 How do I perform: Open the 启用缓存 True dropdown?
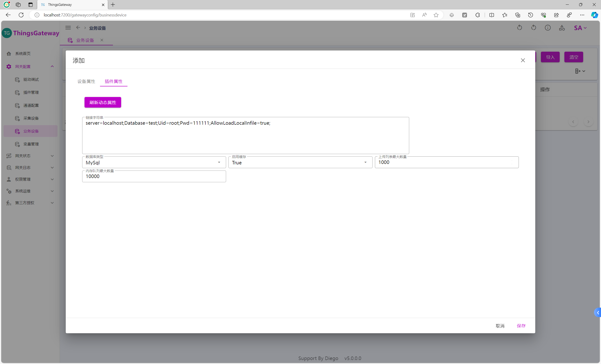[x=300, y=163]
